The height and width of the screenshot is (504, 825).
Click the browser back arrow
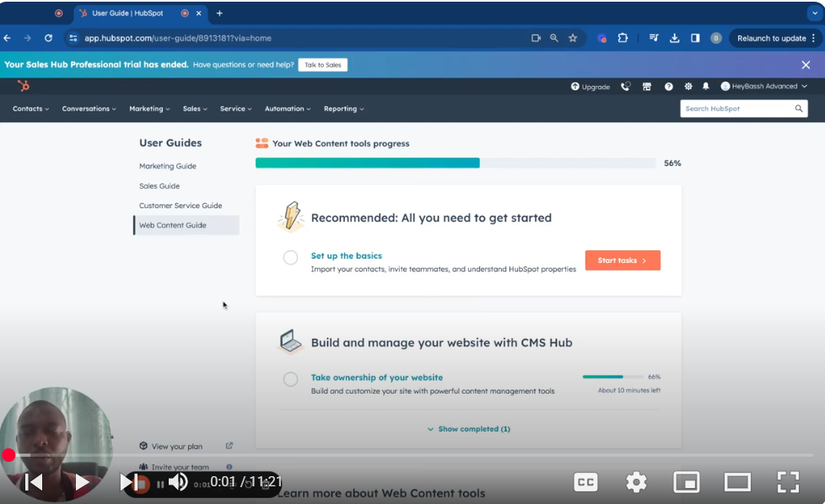[8, 38]
